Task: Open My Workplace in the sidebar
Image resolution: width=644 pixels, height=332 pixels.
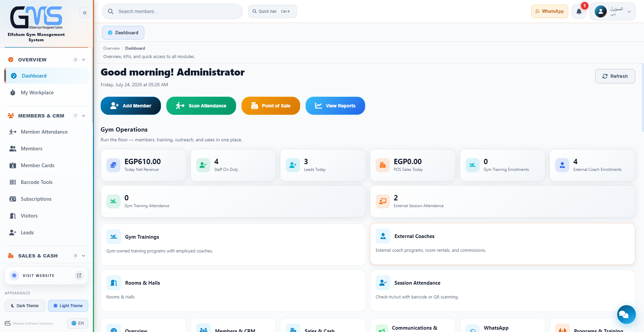Action: [47, 93]
